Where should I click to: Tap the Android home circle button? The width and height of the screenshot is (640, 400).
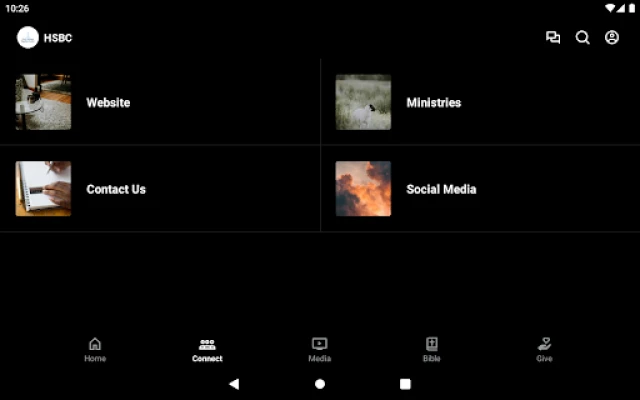(x=320, y=384)
